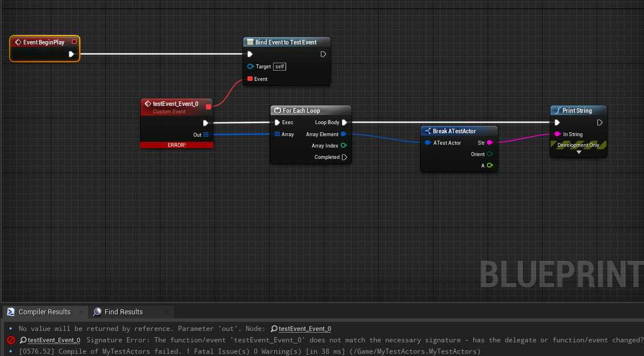Click the green Array Index output pin
This screenshot has height=356, width=644.
click(342, 145)
